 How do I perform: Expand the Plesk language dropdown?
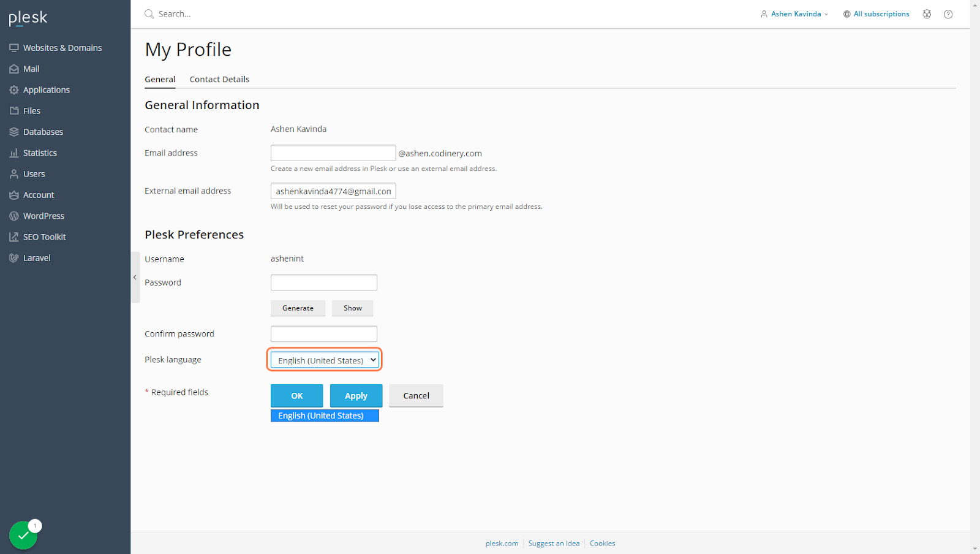pyautogui.click(x=325, y=360)
